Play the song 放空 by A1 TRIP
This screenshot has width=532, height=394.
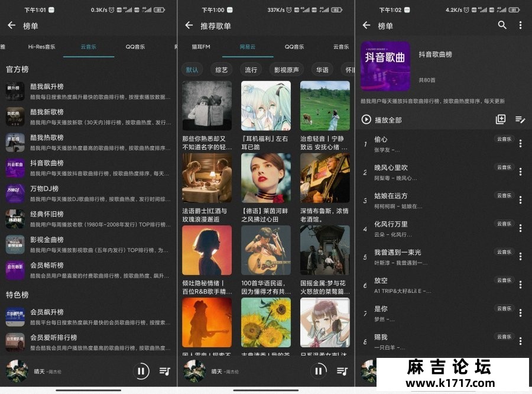pyautogui.click(x=443, y=285)
